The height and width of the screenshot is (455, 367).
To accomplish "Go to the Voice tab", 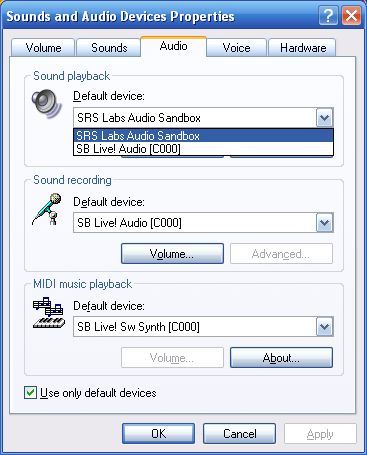I will (x=236, y=48).
